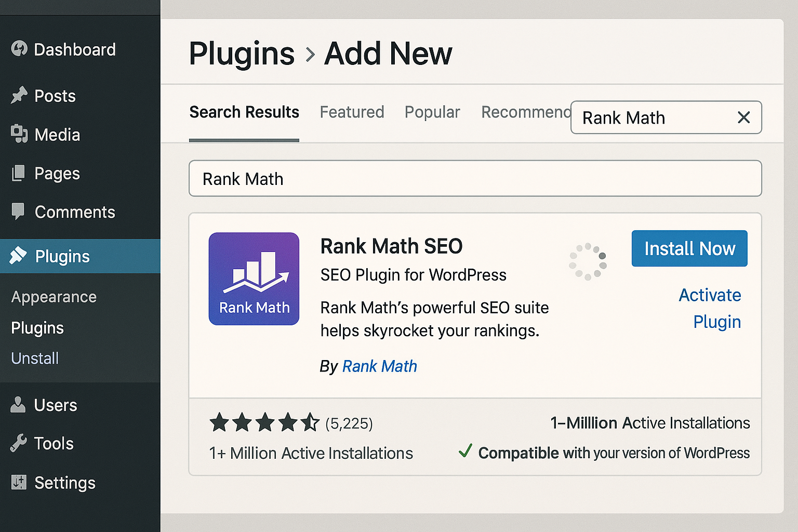Image resolution: width=798 pixels, height=532 pixels.
Task: Select the Posts pushpin icon
Action: tap(19, 95)
